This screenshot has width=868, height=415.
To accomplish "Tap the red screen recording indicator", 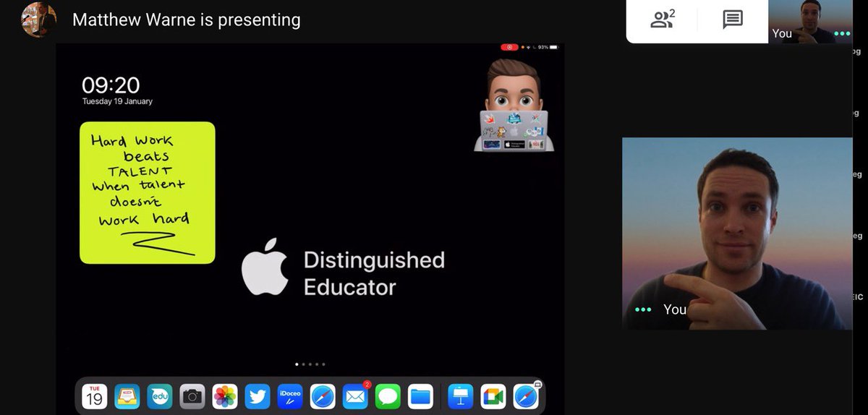I will (x=509, y=47).
